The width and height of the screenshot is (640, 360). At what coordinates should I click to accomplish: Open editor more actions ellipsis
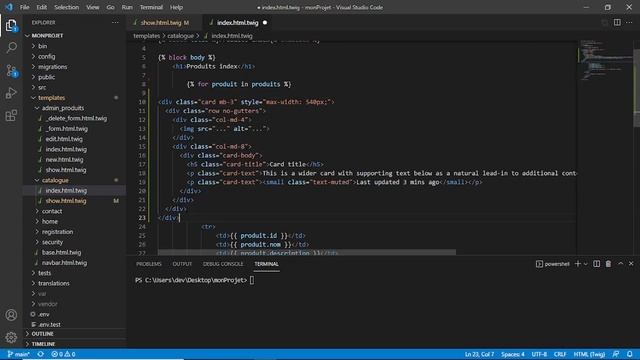coord(629,22)
